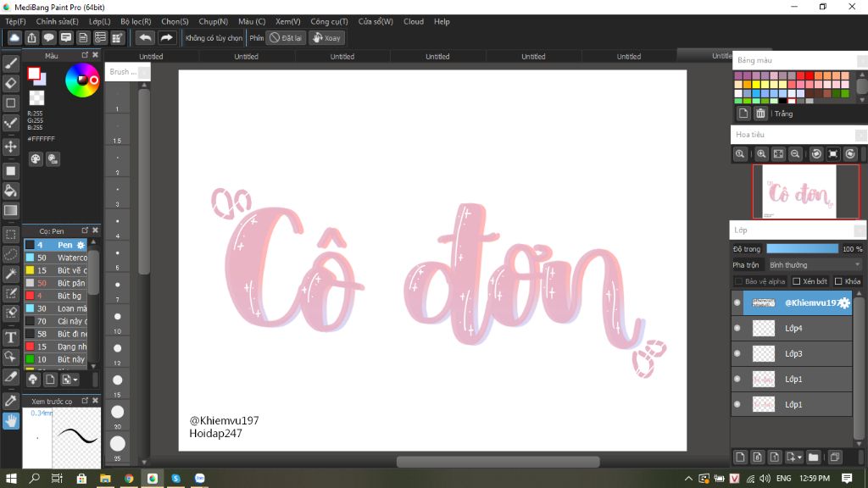Viewport: 868px width, 488px height.
Task: Zoom out in the Navigator panel
Action: pyautogui.click(x=795, y=154)
